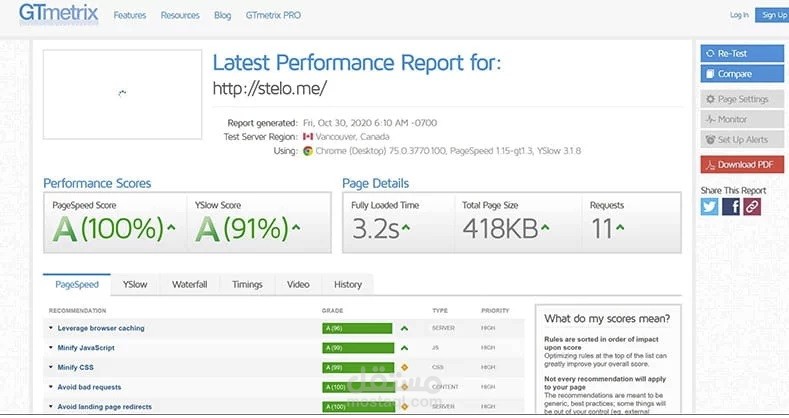Click the Re-Test button
This screenshot has height=418, width=789.
click(742, 53)
